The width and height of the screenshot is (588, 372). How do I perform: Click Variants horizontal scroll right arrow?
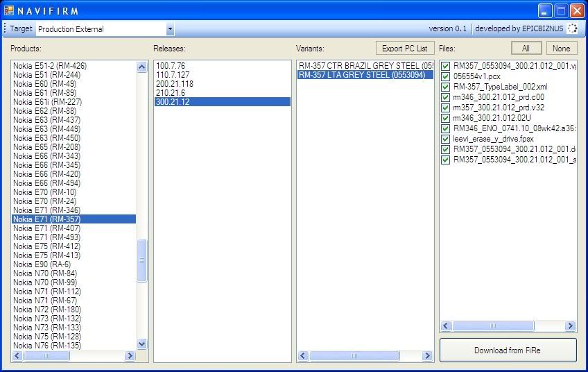coord(427,355)
